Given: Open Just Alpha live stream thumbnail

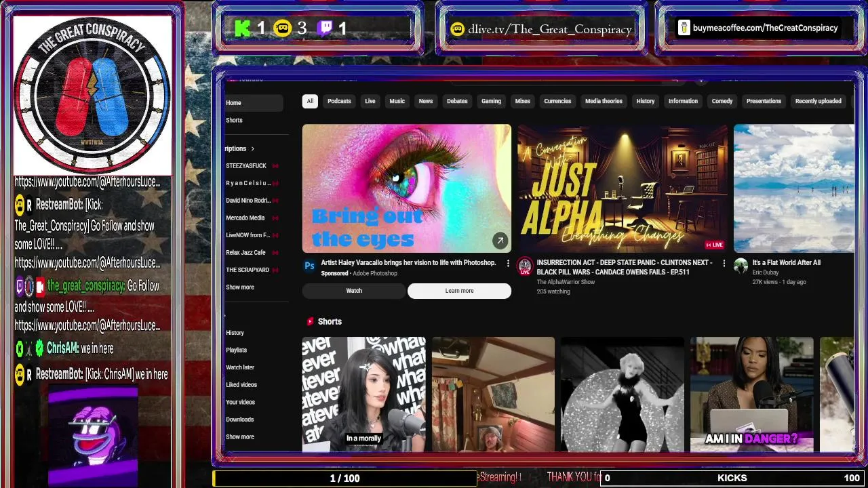Looking at the screenshot, I should (623, 188).
